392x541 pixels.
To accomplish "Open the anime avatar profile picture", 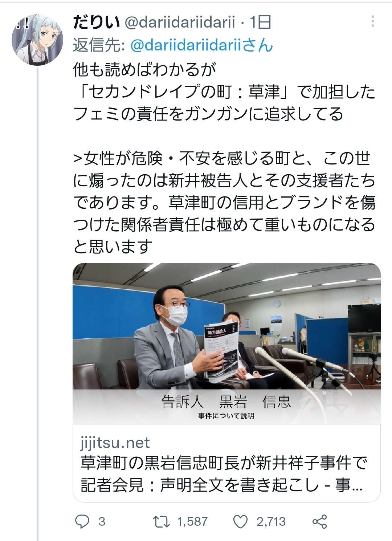I will click(x=37, y=40).
